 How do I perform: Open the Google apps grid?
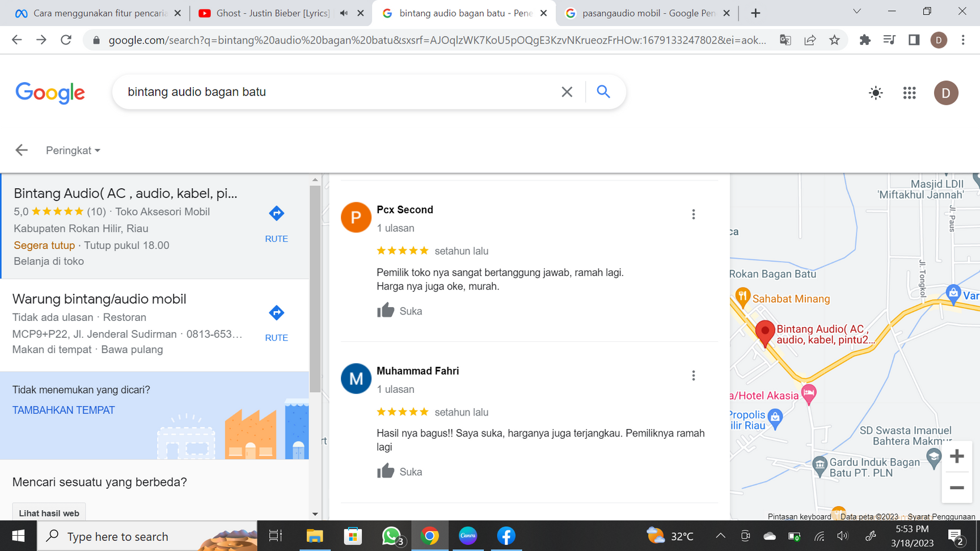(910, 93)
